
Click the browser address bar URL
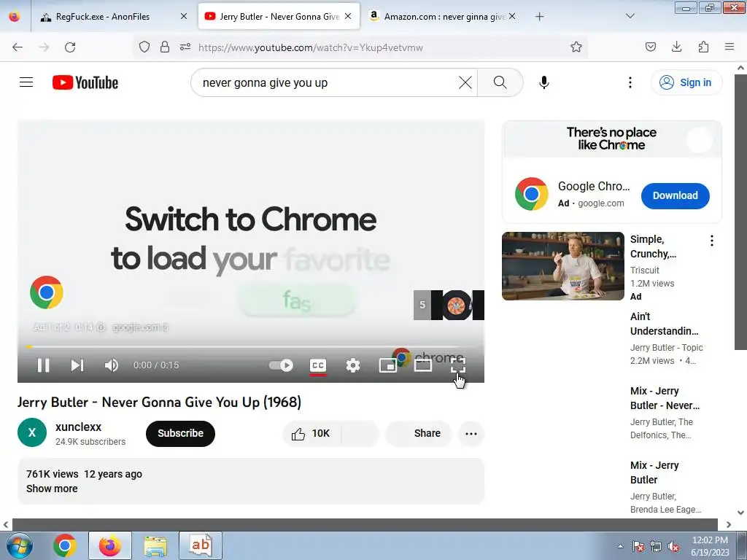point(311,47)
